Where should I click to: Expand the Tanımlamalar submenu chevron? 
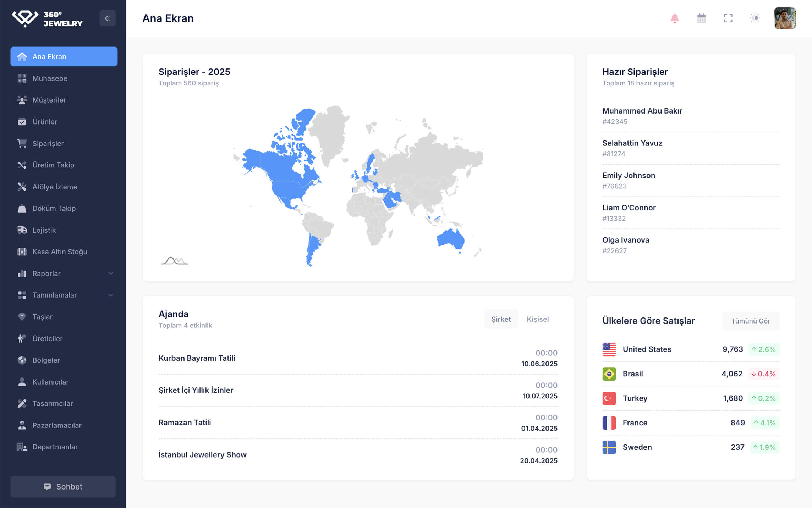(x=110, y=295)
